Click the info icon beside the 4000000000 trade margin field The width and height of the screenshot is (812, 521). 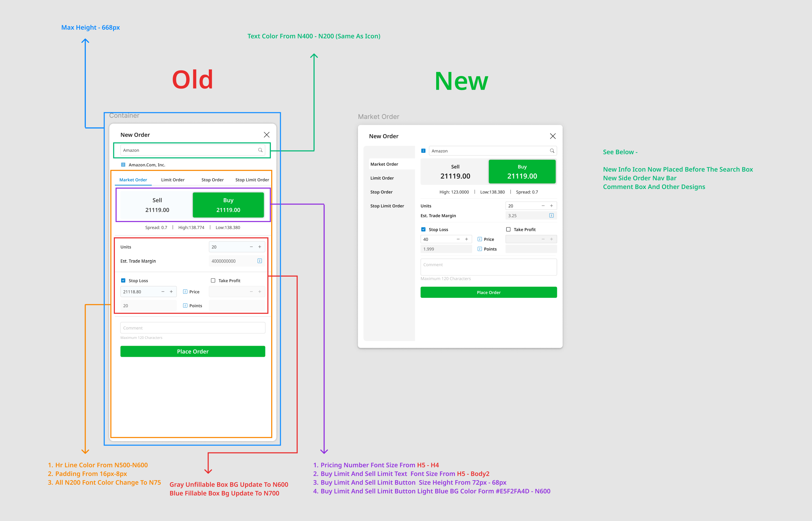260,261
